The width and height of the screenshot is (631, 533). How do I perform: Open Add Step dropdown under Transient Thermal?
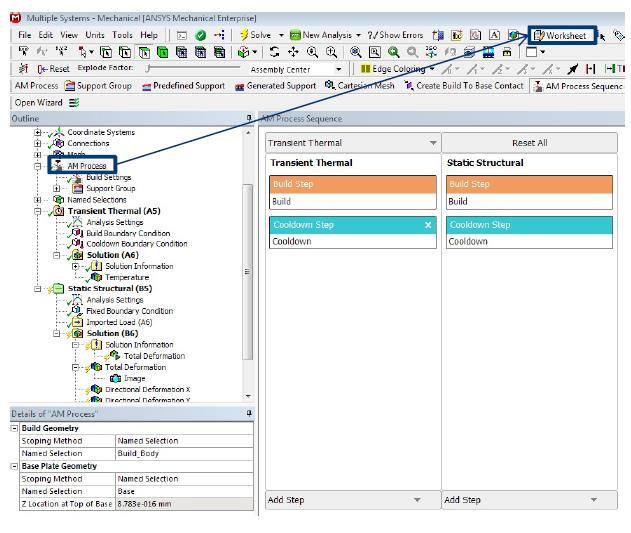click(353, 500)
